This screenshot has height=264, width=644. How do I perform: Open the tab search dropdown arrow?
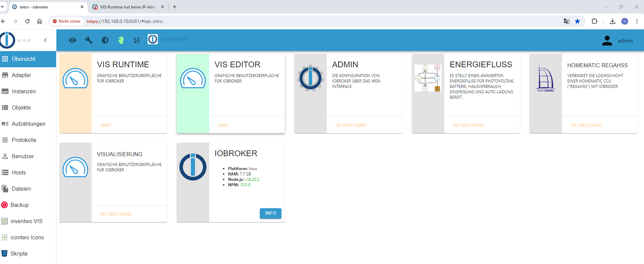[2, 7]
